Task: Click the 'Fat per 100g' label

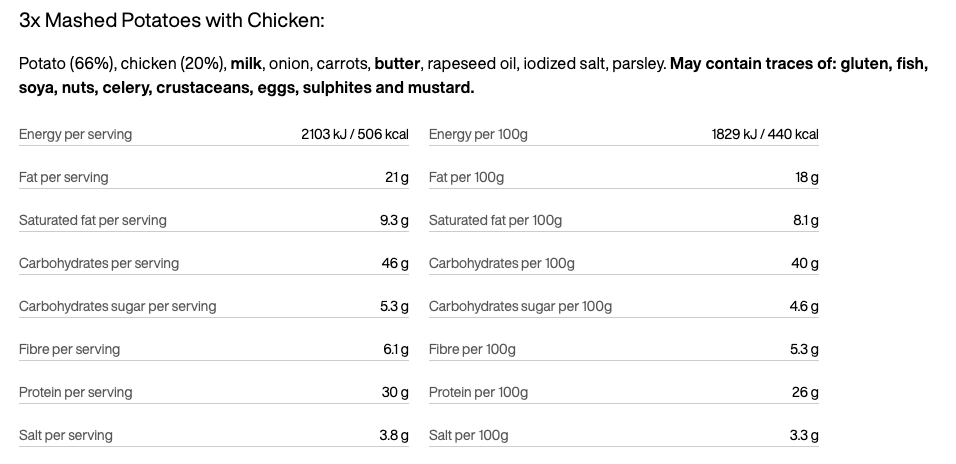Action: click(466, 177)
